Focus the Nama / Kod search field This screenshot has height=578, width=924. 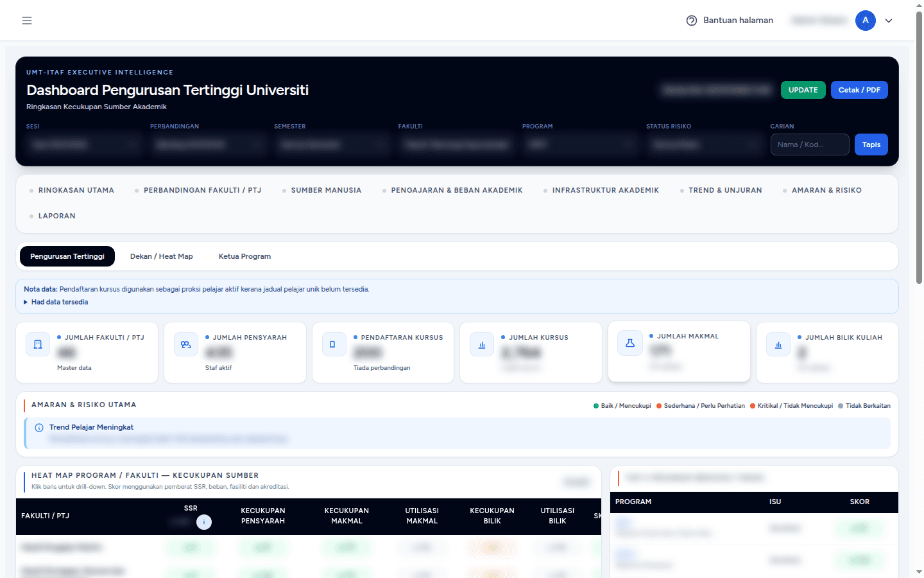810,144
